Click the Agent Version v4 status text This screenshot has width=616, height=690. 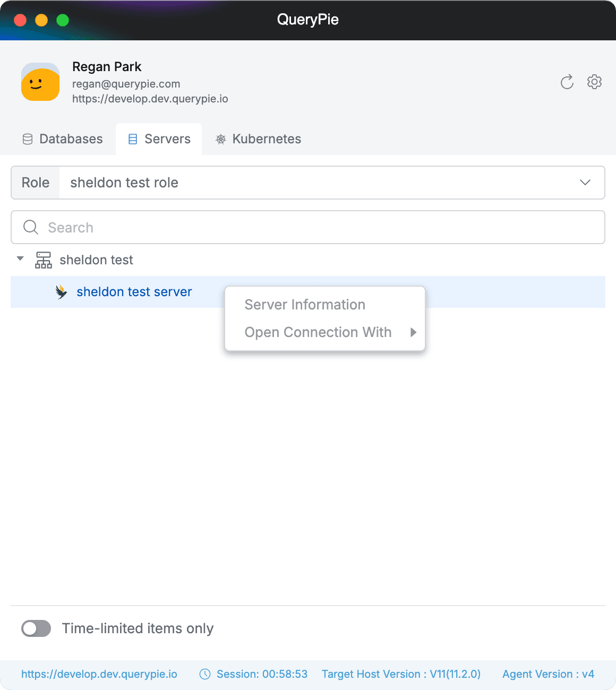point(548,674)
